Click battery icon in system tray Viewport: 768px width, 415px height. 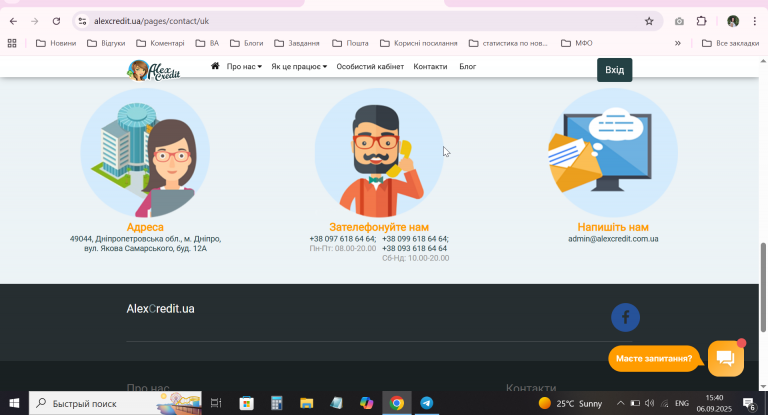(635, 403)
